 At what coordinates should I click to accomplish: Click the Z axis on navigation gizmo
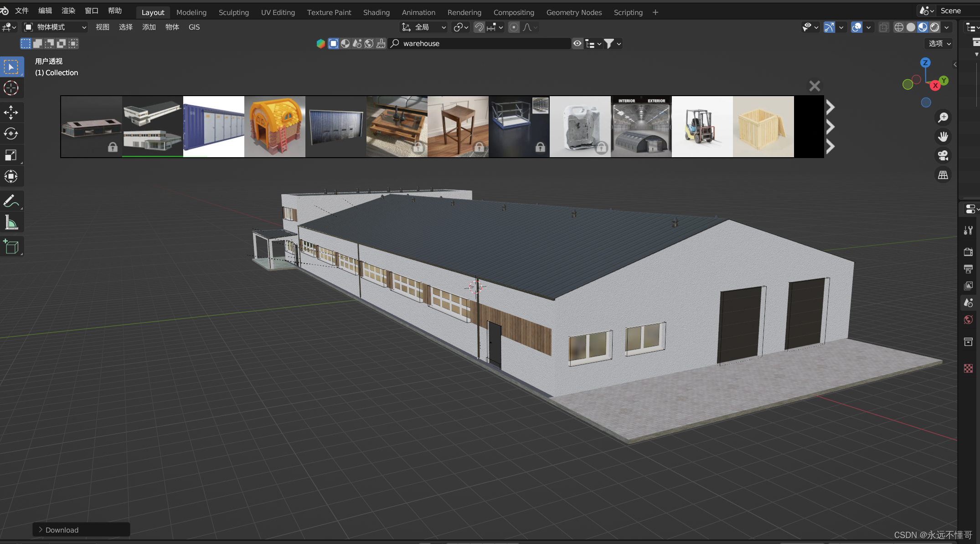tap(925, 62)
